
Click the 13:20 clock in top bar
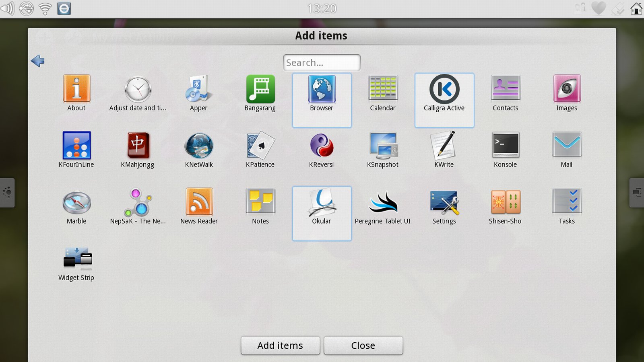click(x=322, y=8)
